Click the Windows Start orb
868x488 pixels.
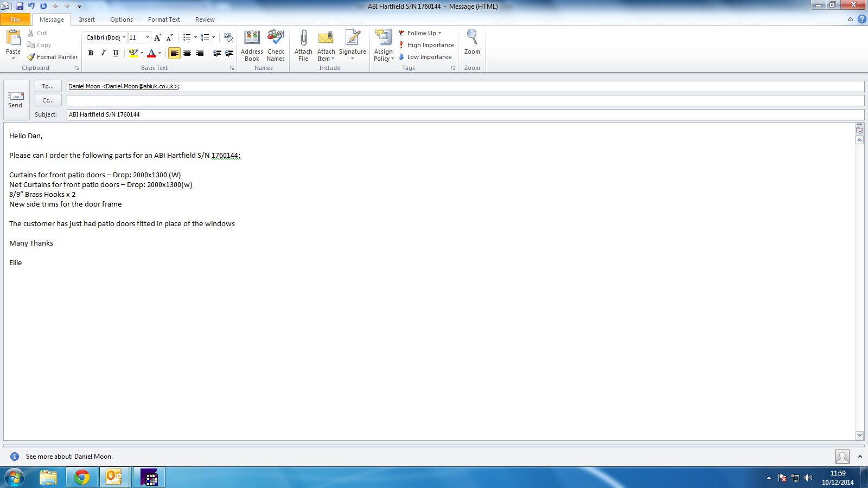[15, 477]
